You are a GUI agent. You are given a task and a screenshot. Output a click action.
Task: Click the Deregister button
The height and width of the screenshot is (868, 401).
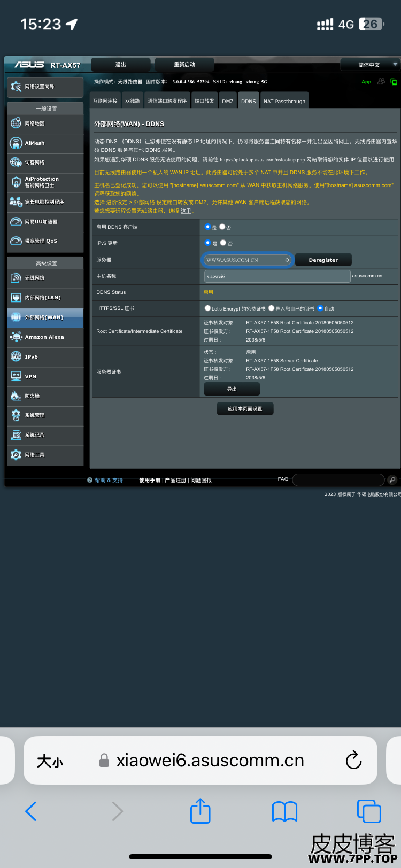pos(323,260)
